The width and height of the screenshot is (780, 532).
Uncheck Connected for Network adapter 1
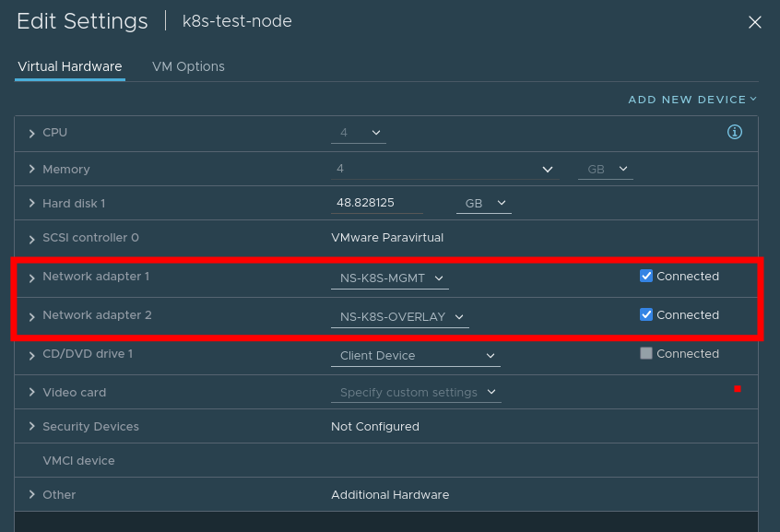pyautogui.click(x=645, y=276)
